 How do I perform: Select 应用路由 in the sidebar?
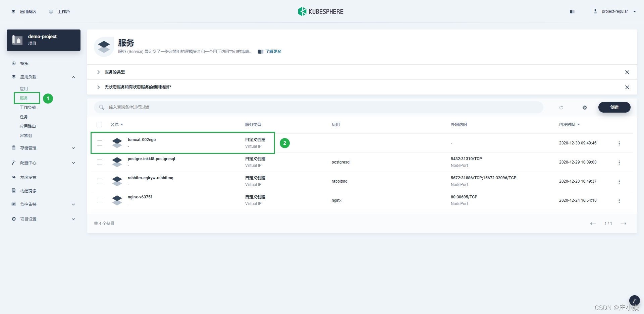point(28,126)
